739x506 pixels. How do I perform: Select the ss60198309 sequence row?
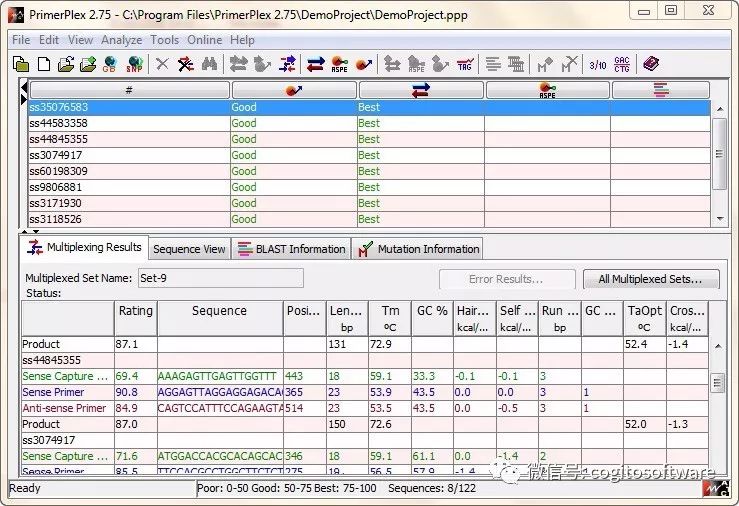pyautogui.click(x=369, y=171)
